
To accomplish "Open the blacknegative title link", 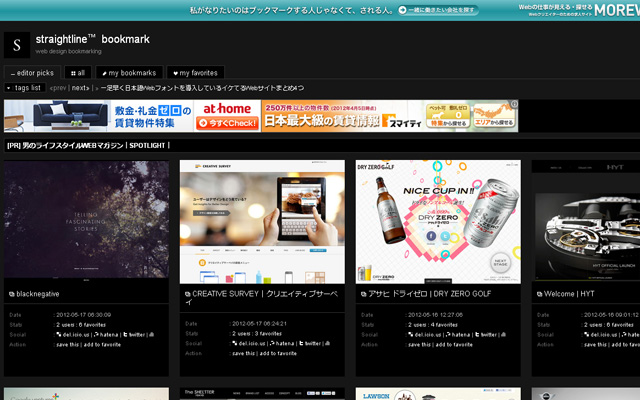I will [x=38, y=294].
